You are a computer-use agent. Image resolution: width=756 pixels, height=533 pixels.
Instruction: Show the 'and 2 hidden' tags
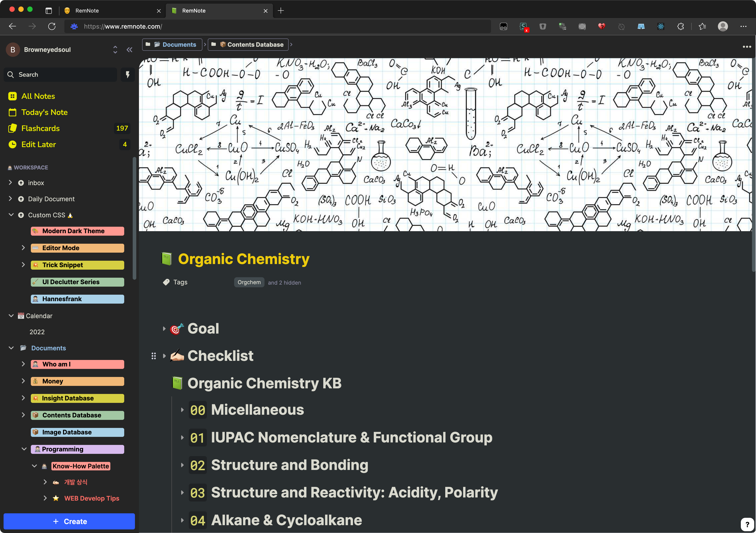284,283
